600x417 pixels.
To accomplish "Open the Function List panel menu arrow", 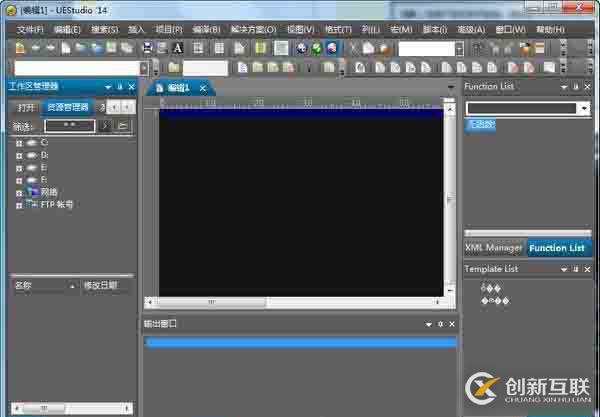I will [564, 87].
